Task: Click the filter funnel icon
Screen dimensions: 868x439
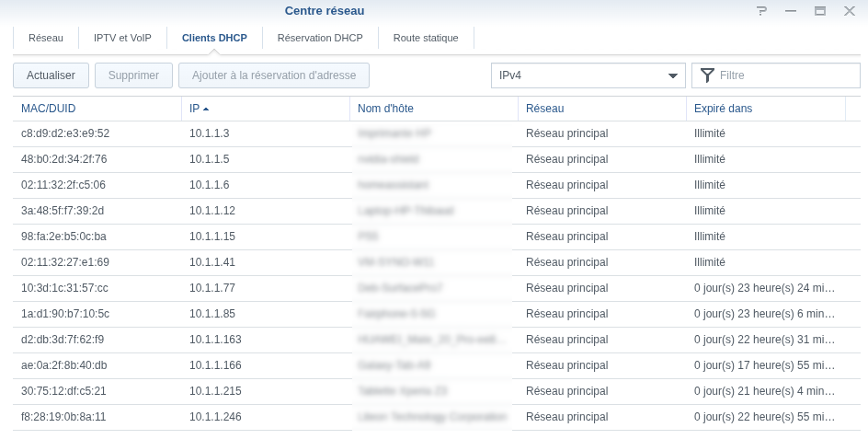Action: (707, 75)
